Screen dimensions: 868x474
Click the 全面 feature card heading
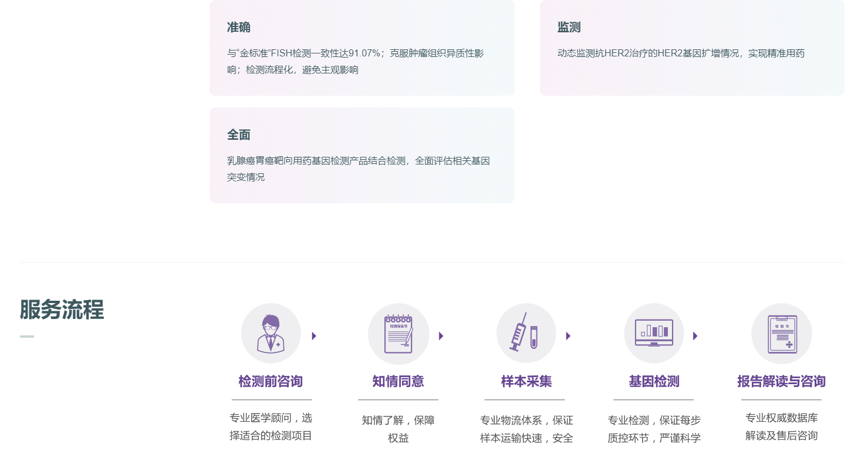click(239, 135)
